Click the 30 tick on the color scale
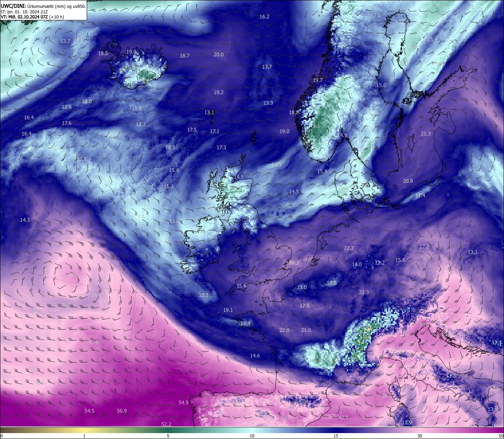The width and height of the screenshot is (504, 439). 420,436
